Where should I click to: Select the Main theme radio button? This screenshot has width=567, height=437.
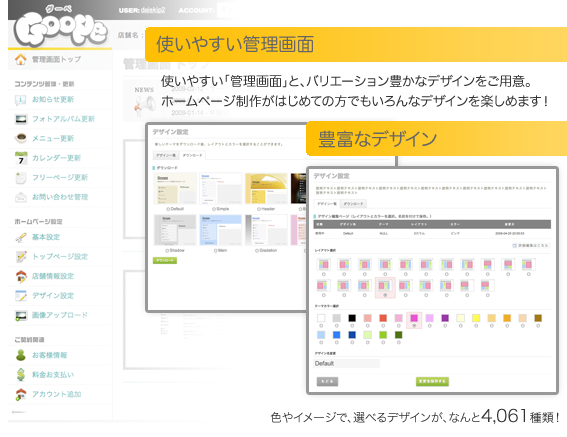pyautogui.click(x=216, y=250)
